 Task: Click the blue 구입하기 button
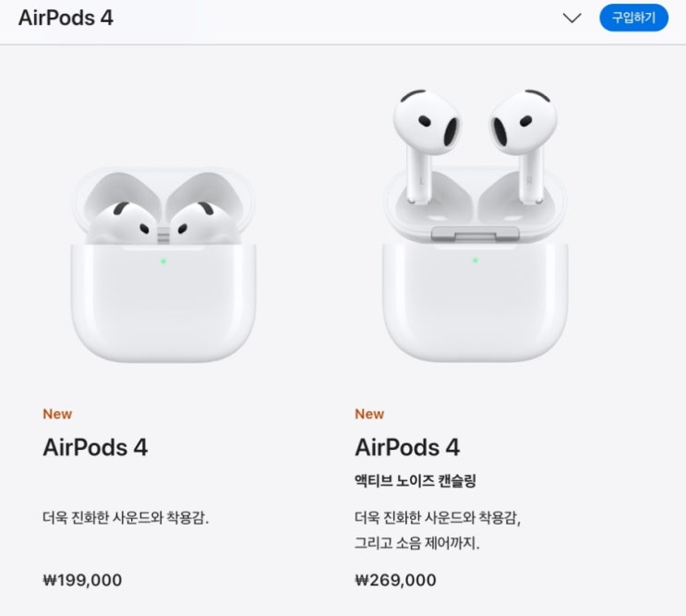coord(633,18)
